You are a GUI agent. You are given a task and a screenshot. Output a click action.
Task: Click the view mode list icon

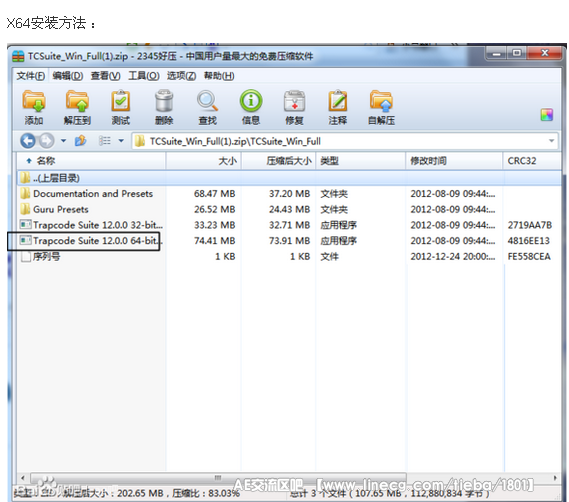[x=105, y=140]
